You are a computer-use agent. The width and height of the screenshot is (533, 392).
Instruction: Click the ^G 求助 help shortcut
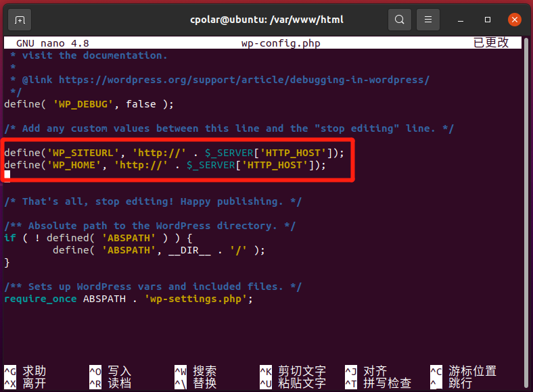click(25, 371)
